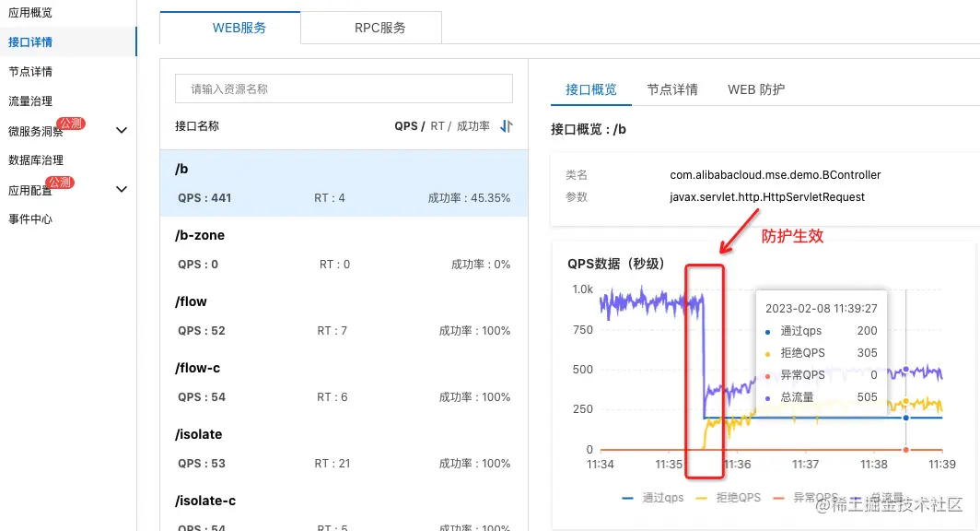
Task: Toggle 拒绝QPS series in chart legend
Action: coord(729,498)
